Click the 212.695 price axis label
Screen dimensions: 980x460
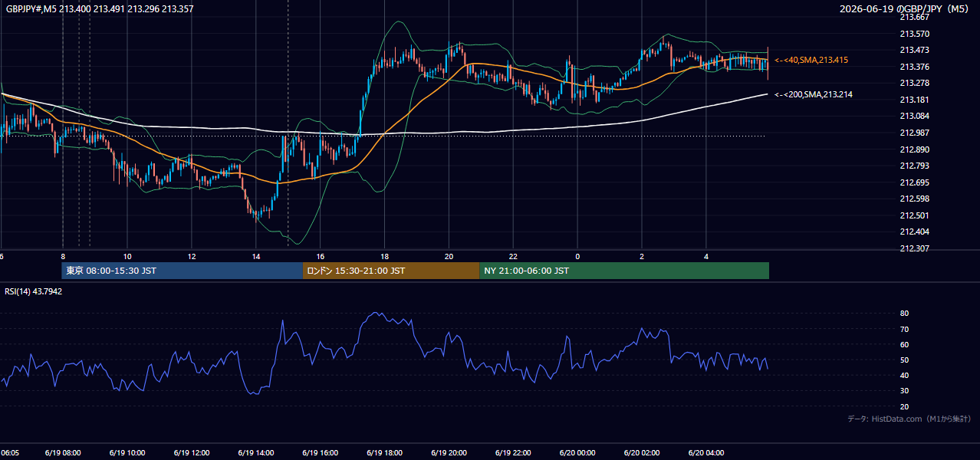914,182
